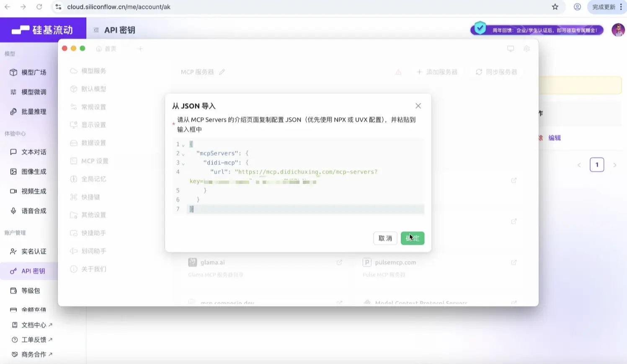Open 文本对话 in the sidebar
This screenshot has width=627, height=364.
tap(34, 152)
